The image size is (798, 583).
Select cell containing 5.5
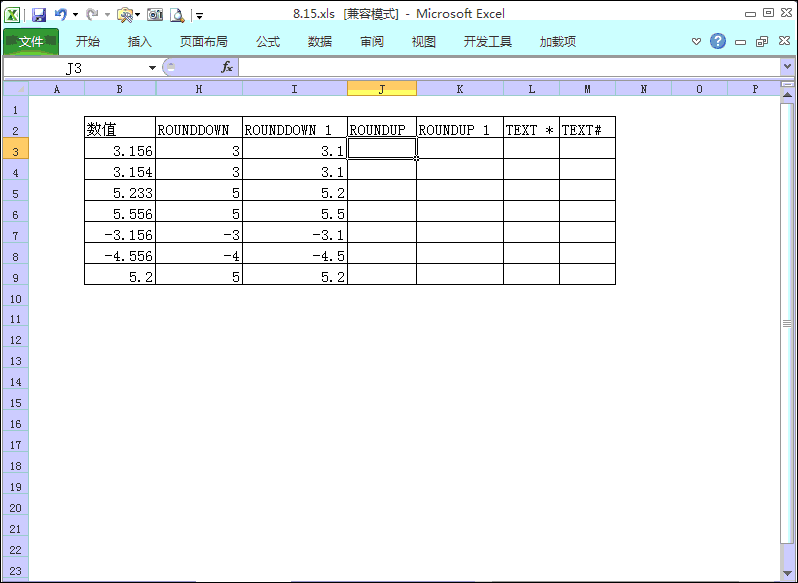click(295, 212)
